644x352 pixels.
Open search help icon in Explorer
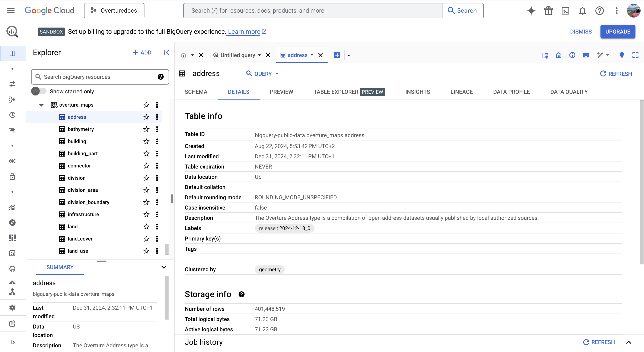(x=160, y=77)
